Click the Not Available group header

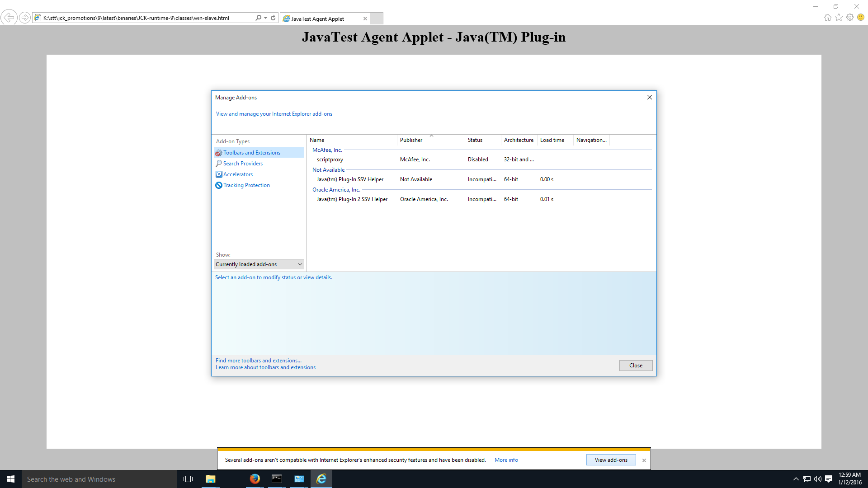coord(329,170)
